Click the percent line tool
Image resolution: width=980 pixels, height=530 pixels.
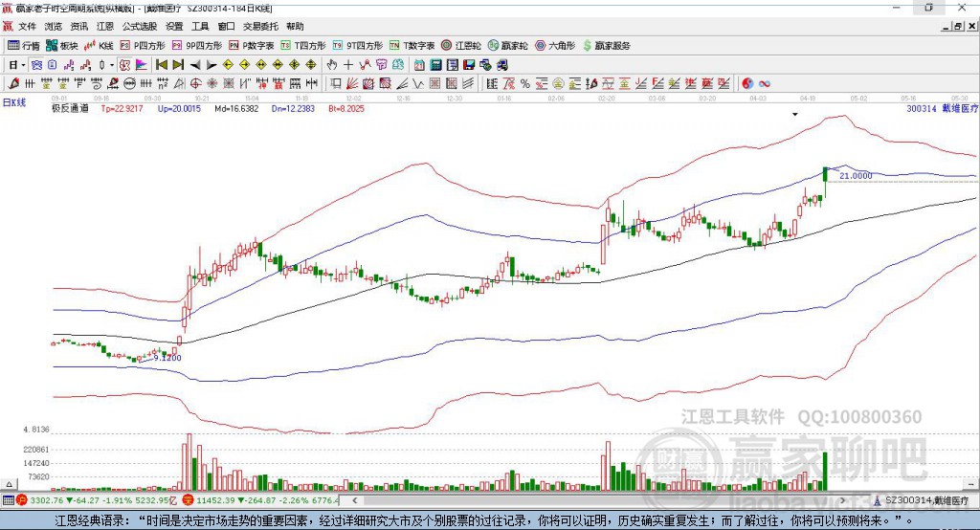(525, 84)
